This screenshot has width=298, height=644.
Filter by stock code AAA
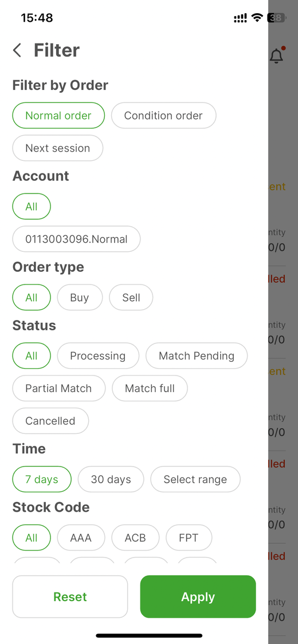[81, 538]
